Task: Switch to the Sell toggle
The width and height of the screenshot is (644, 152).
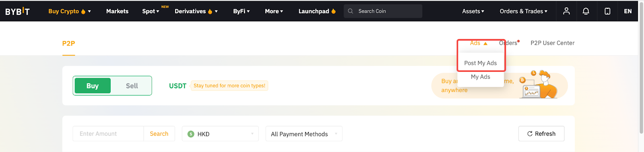Action: pos(132,86)
